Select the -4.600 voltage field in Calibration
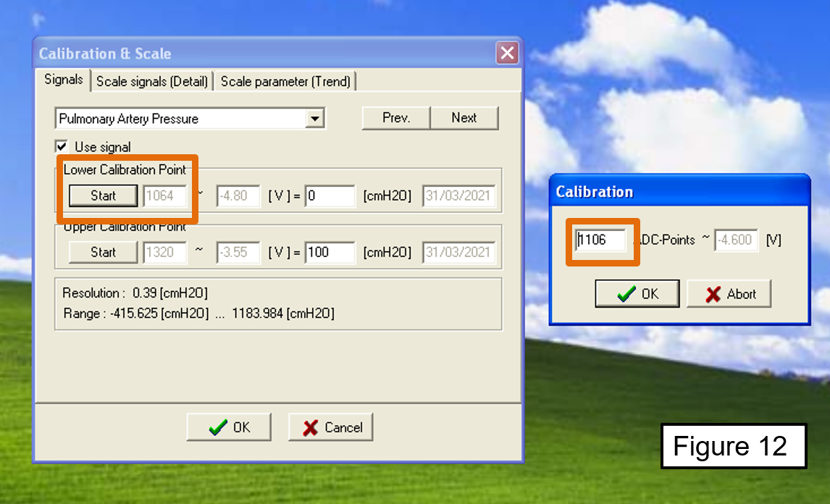Viewport: 830px width, 504px height. point(737,240)
